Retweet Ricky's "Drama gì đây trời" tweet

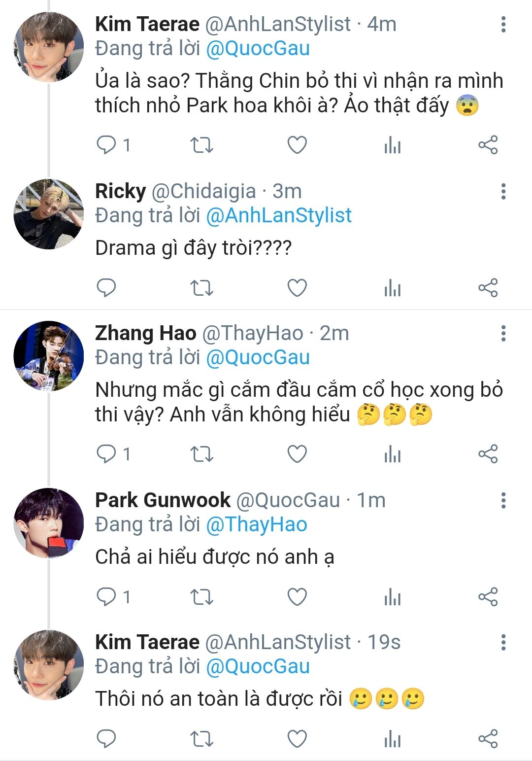[x=201, y=288]
